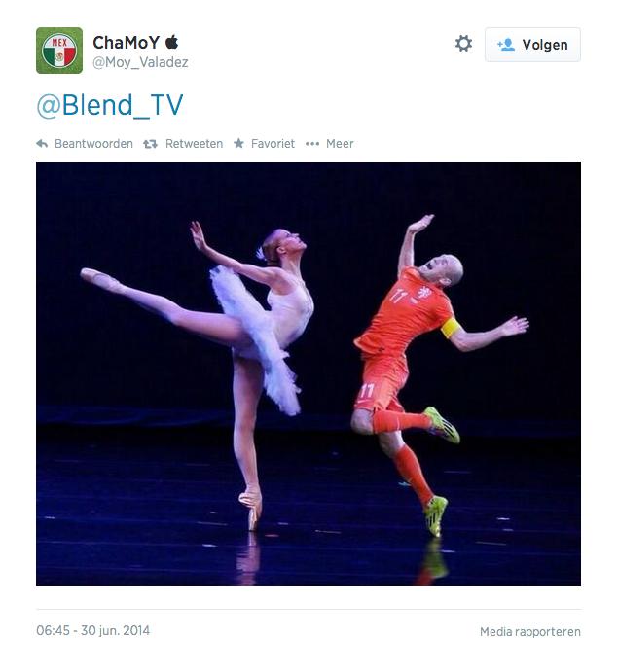Screen dimensions: 618x672
Task: Click the Media rapporteren link
Action: point(530,632)
